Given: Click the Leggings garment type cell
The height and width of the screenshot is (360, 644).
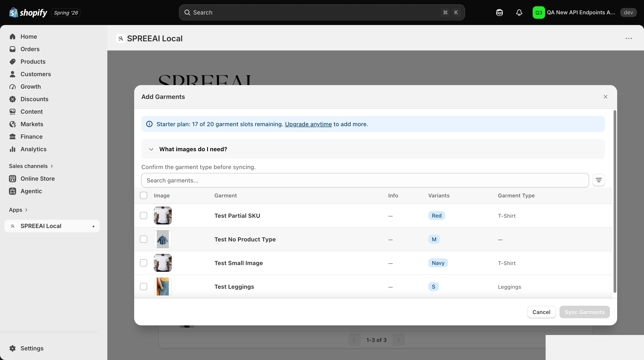Looking at the screenshot, I should (510, 287).
